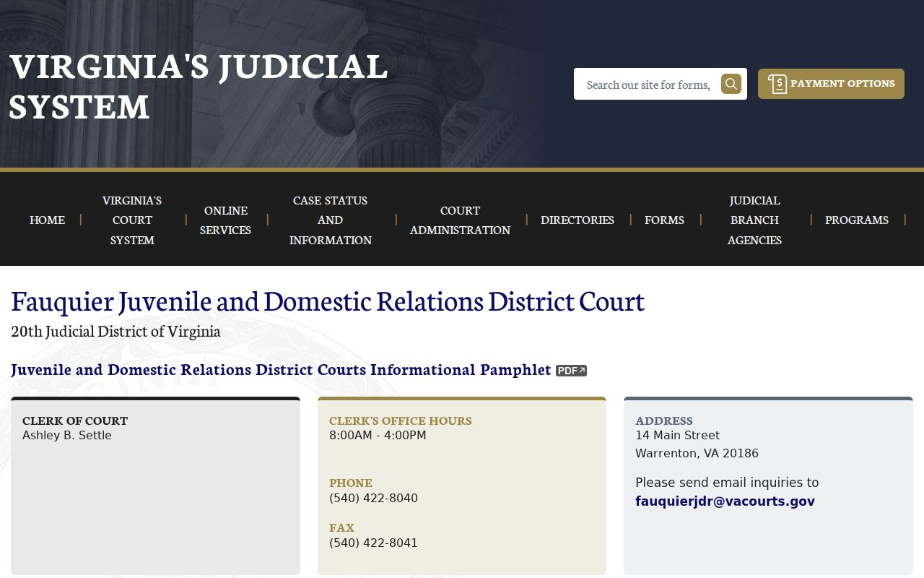The image size is (924, 578).
Task: Click the Please send email inquiries text
Action: [727, 483]
